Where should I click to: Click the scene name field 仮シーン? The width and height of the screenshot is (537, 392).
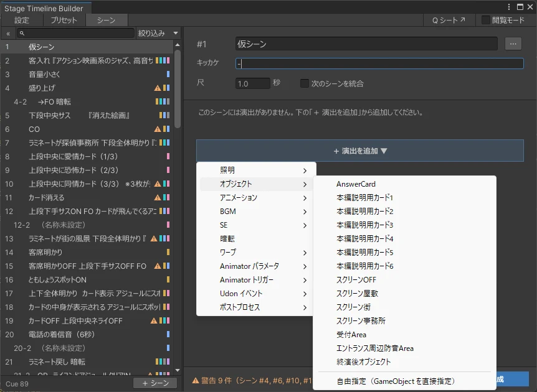(366, 44)
